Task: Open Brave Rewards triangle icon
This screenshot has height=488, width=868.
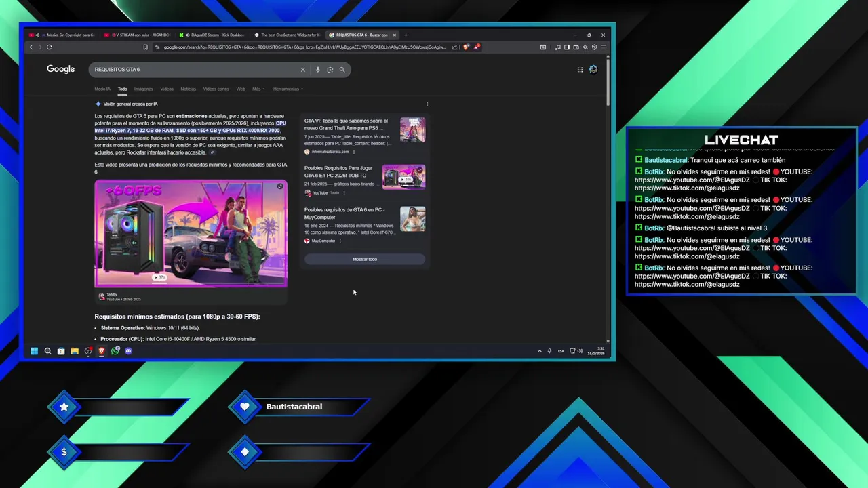Action: pos(477,47)
